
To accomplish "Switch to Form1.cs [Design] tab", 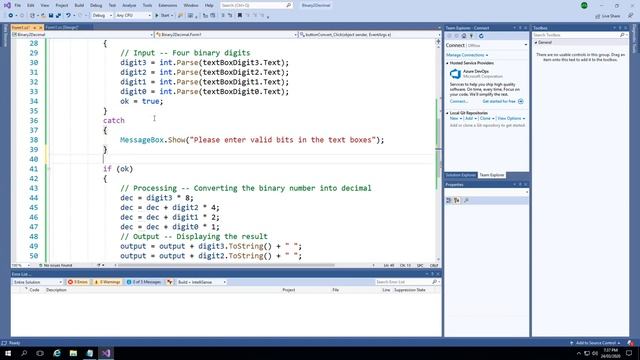I will (x=62, y=27).
